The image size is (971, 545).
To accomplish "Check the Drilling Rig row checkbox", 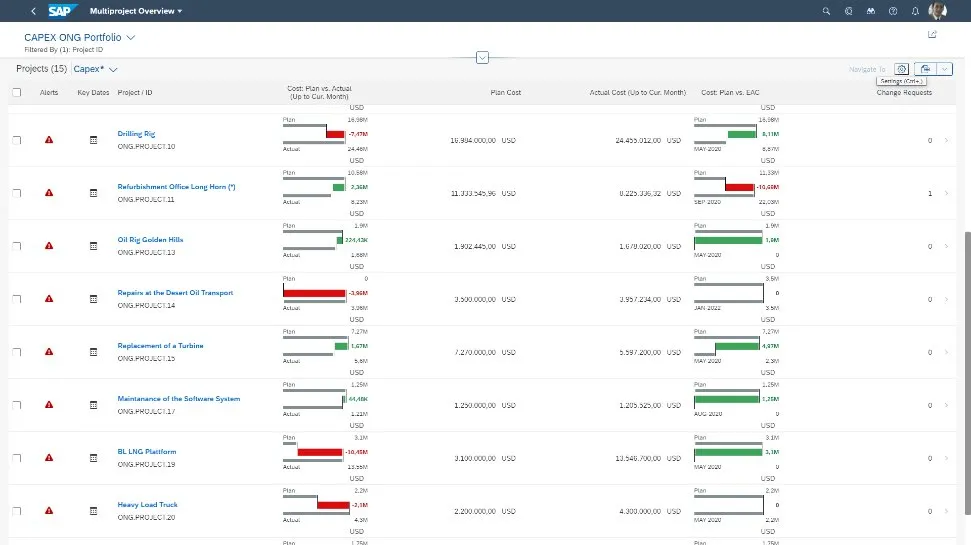I will coord(16,140).
